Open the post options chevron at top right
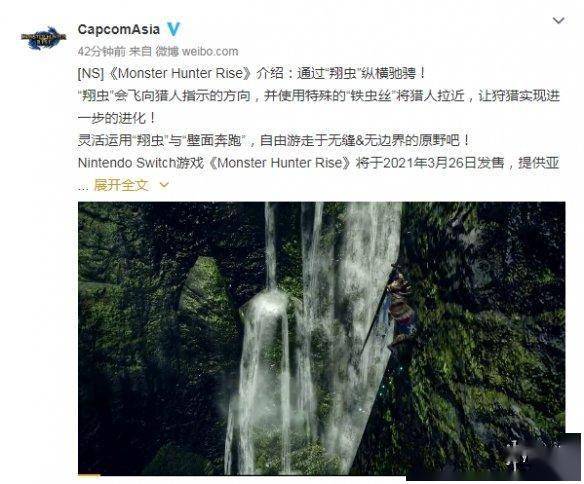 558,20
